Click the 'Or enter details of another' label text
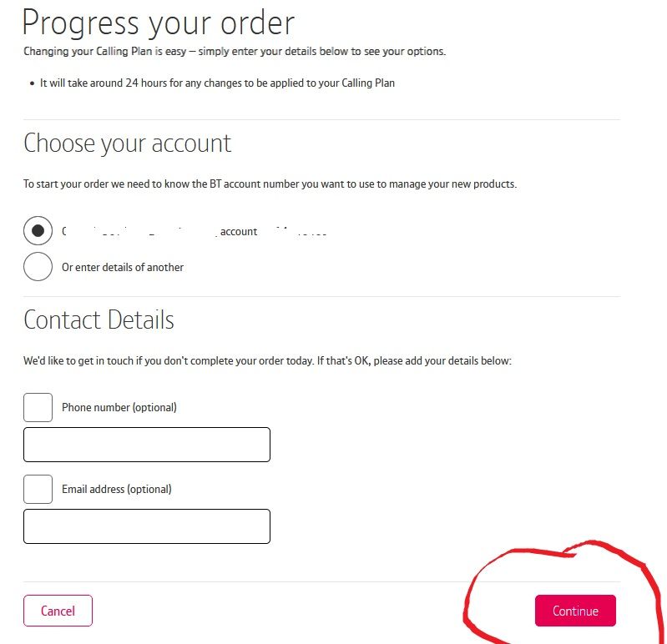This screenshot has height=644, width=667. coord(123,268)
